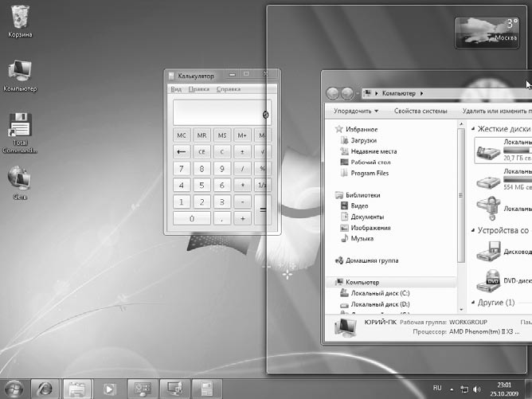Viewport: 532px width, 399px height.
Task: Click the Компьютер desktop icon
Action: [20, 72]
